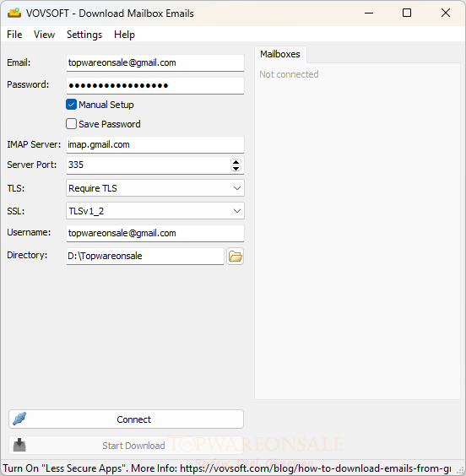Click the 'IMAP Server:' label

pos(34,144)
